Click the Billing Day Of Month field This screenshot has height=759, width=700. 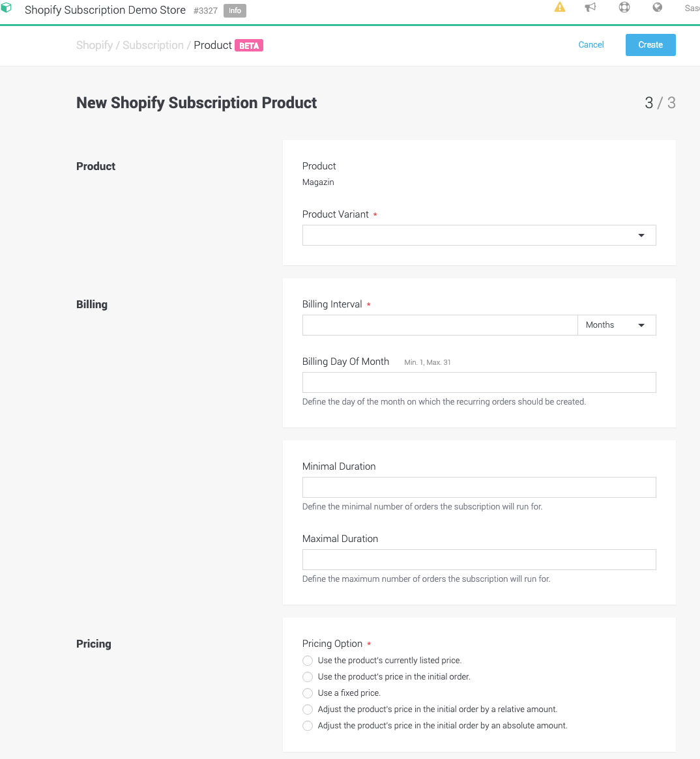click(x=479, y=382)
